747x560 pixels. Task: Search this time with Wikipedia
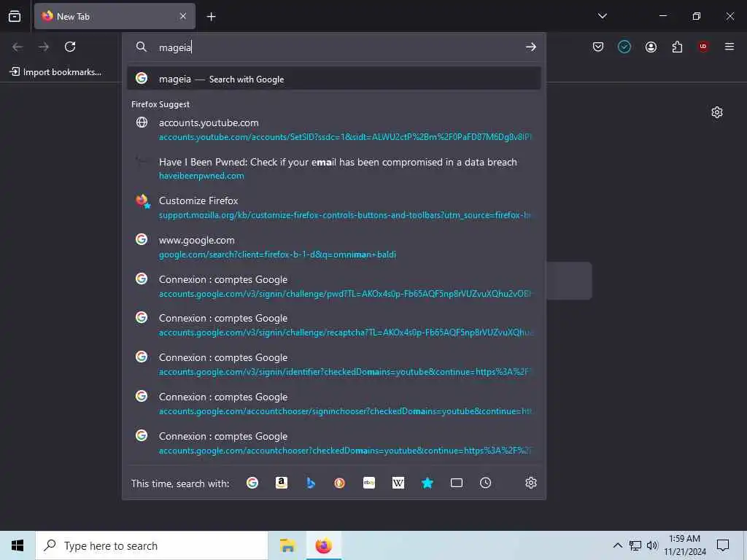398,483
